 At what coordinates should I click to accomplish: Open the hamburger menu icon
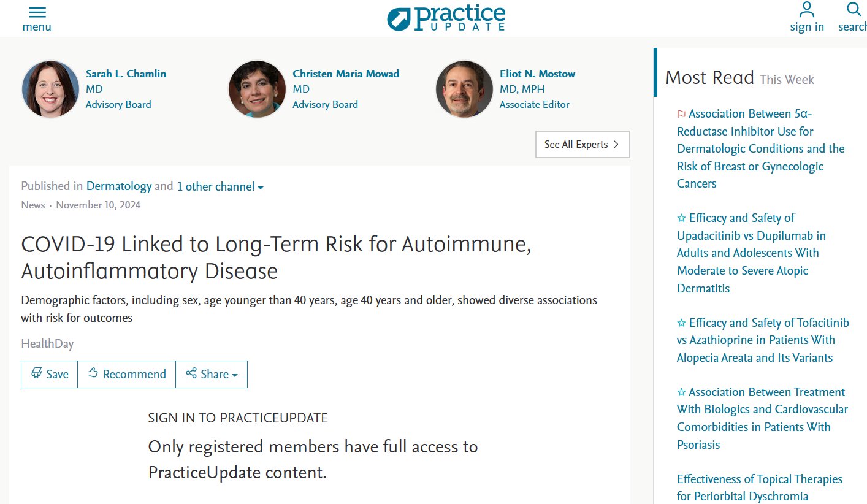tap(37, 13)
